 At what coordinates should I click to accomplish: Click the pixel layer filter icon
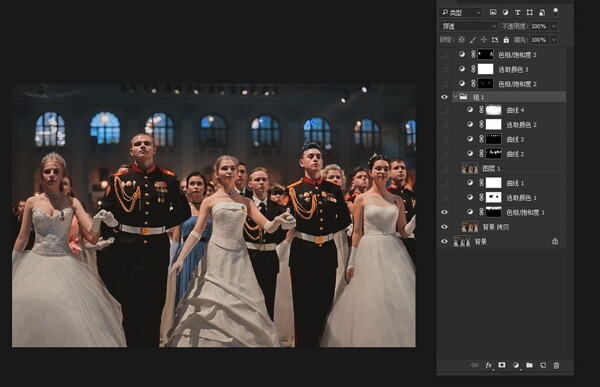[x=493, y=12]
